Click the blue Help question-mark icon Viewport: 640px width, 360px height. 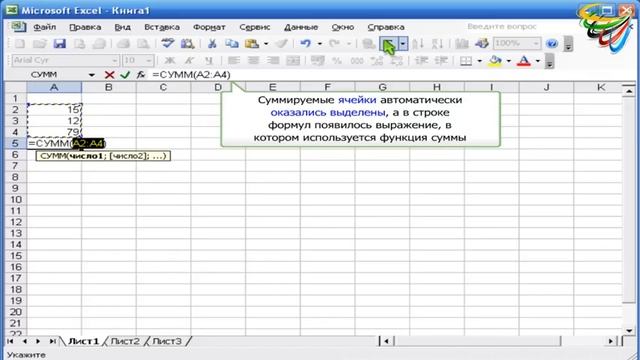(551, 44)
